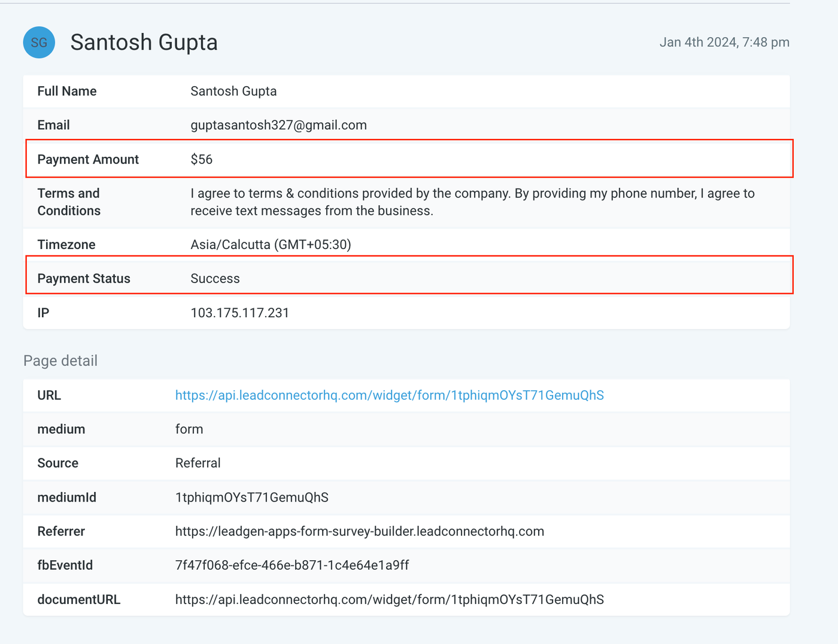Click the Page detail section heading
Screen dimensions: 838x644
pos(60,361)
